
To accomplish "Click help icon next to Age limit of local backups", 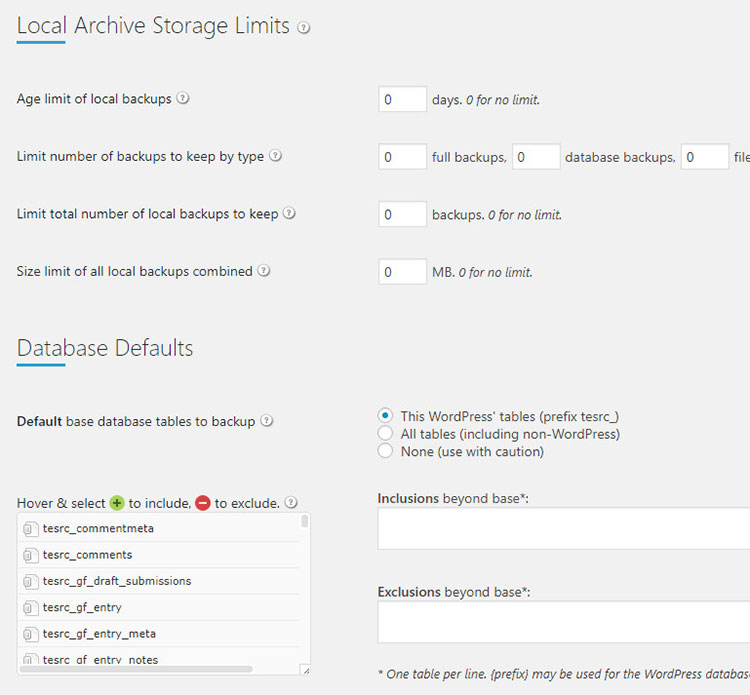I will click(183, 98).
